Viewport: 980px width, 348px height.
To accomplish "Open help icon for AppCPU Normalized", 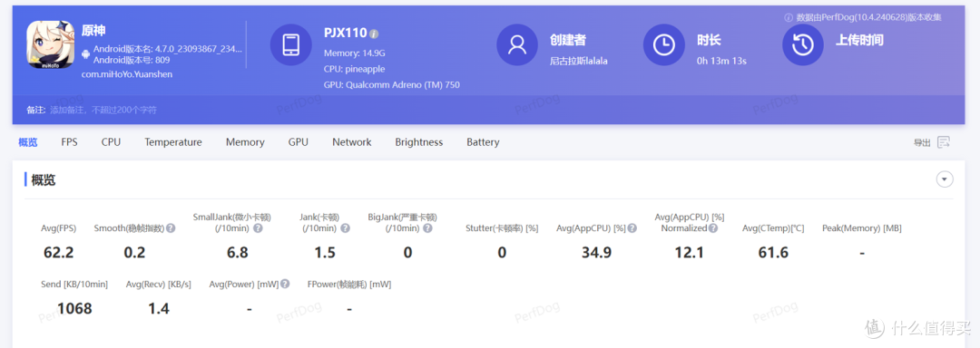I will pyautogui.click(x=713, y=228).
